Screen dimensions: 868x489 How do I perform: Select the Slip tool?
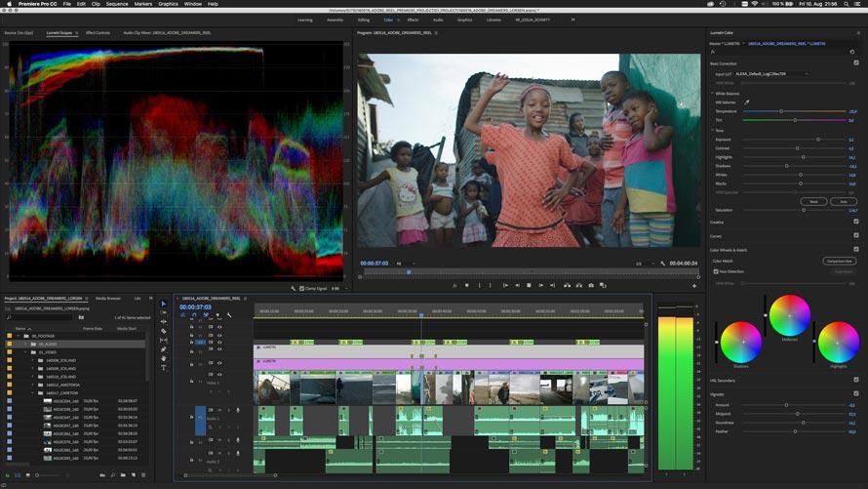163,340
